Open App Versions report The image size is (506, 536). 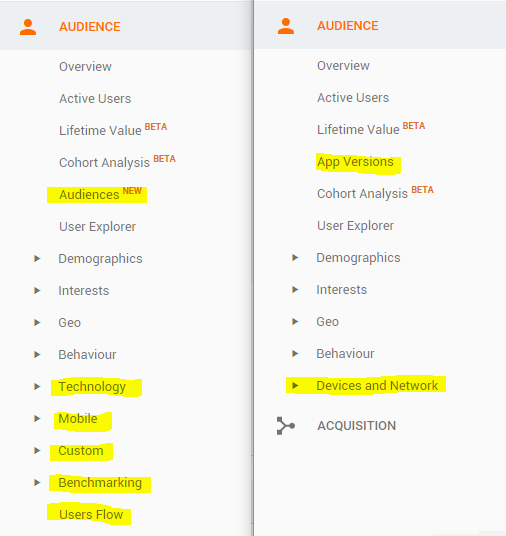coord(355,162)
